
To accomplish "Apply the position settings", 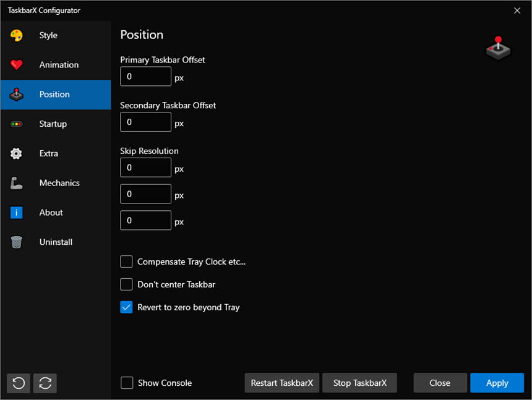I will tap(497, 383).
